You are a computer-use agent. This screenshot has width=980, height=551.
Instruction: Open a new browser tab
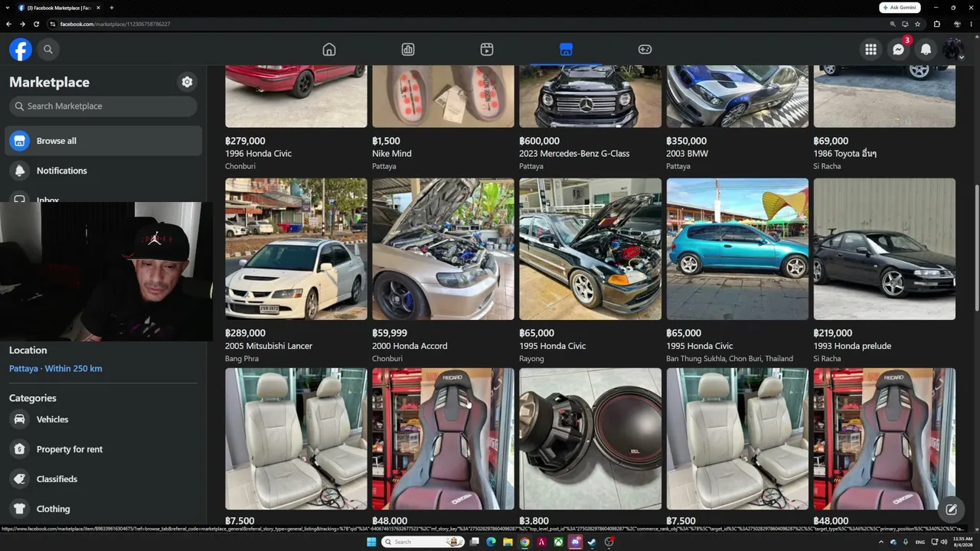click(112, 8)
